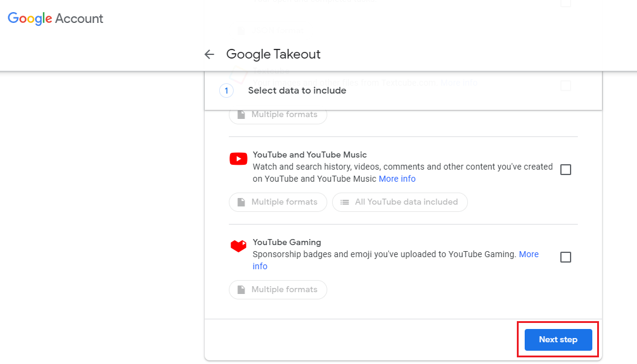Click the list icon beside All YouTube data included
The image size is (637, 364).
pyautogui.click(x=345, y=202)
